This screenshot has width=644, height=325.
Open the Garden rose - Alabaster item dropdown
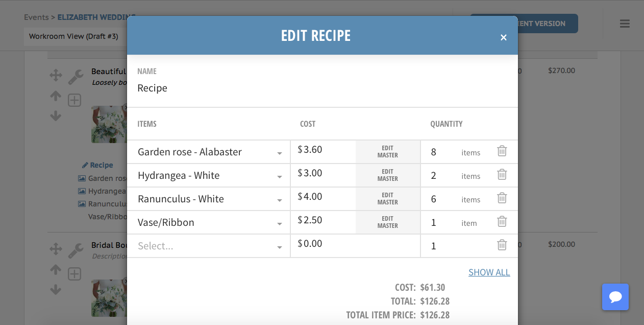(x=280, y=153)
